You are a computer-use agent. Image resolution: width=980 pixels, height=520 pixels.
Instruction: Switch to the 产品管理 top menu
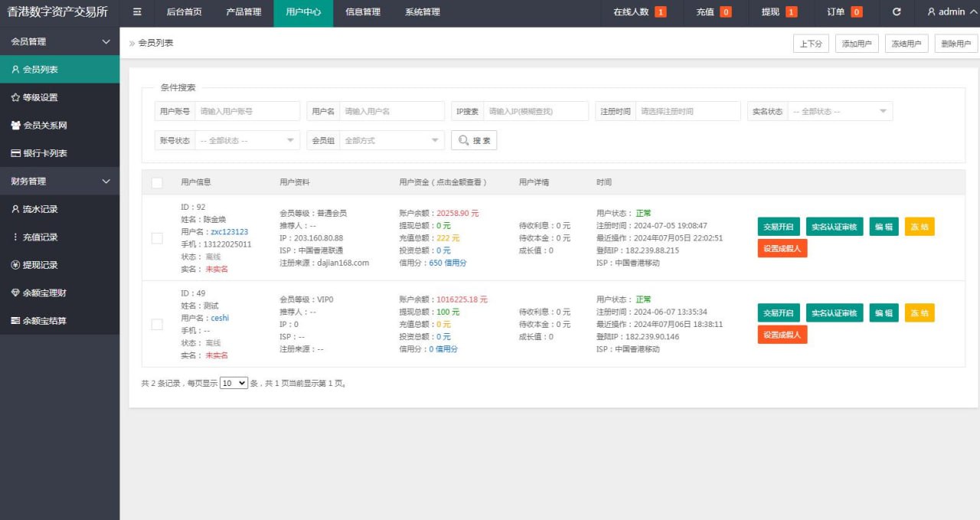point(243,12)
